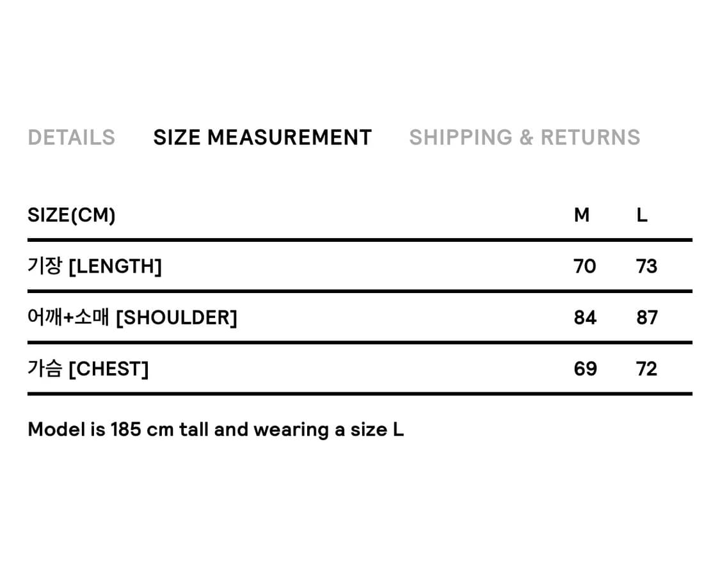This screenshot has width=720, height=588.
Task: Select the SIZE MEASUREMENT tab
Action: 262,138
